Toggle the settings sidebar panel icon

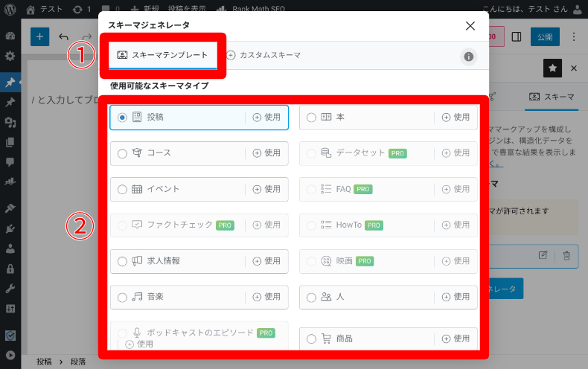click(x=516, y=36)
